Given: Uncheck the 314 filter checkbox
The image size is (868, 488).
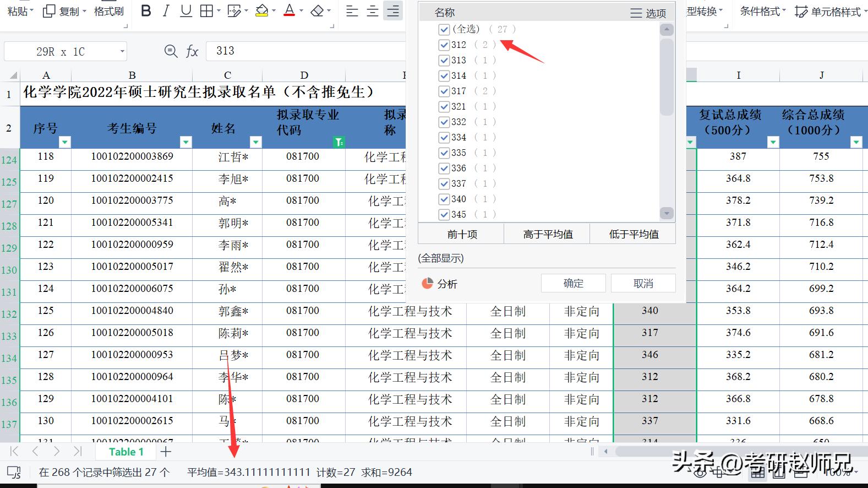Looking at the screenshot, I should coord(444,75).
